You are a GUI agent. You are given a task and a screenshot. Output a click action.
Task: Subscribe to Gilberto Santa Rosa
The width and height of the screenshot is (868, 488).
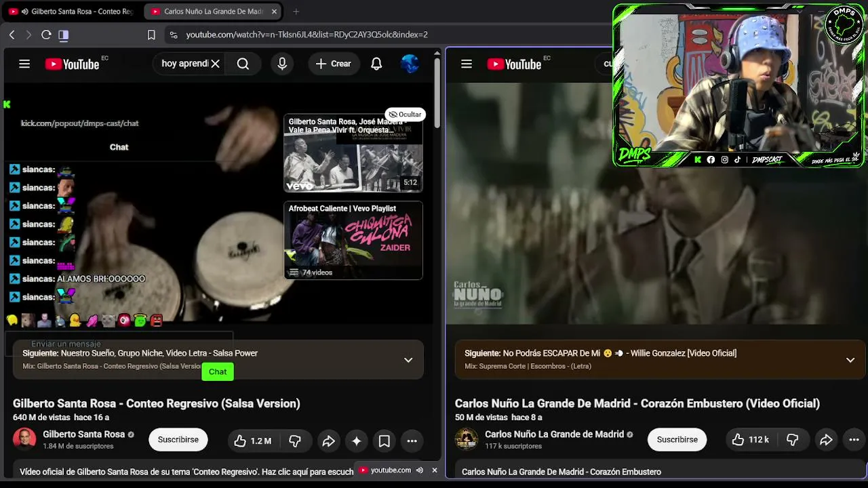pos(178,440)
